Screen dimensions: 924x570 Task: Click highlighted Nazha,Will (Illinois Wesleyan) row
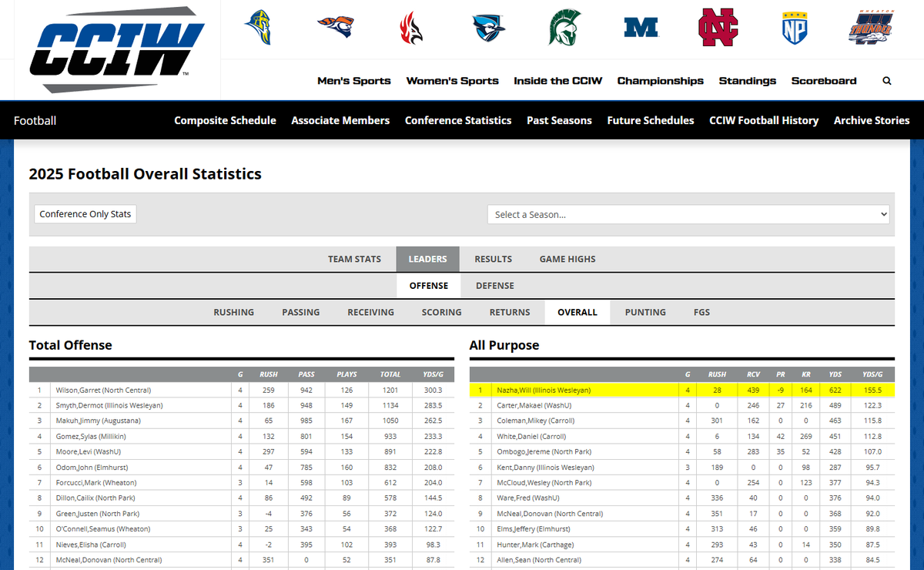682,391
